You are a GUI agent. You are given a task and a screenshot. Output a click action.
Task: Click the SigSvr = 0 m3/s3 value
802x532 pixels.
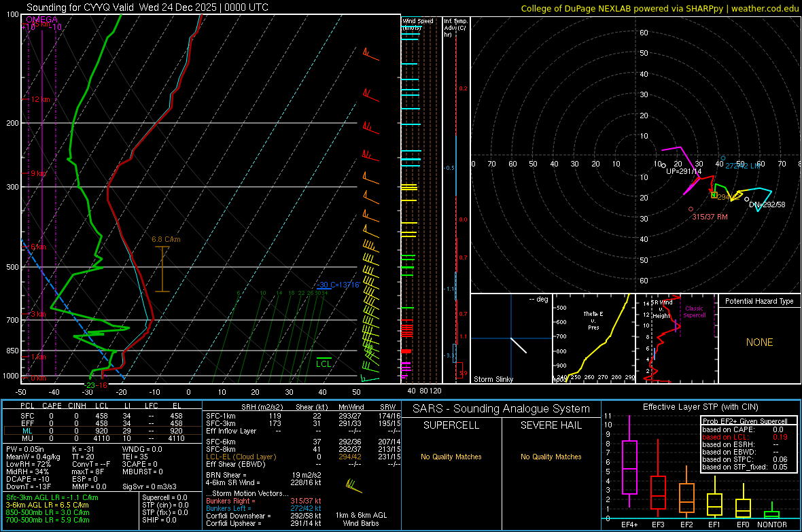pos(150,487)
